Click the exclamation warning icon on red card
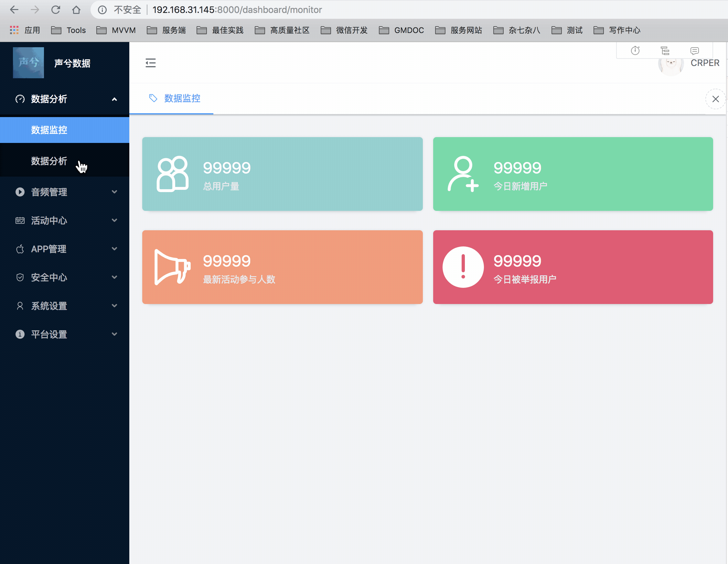The height and width of the screenshot is (564, 728). tap(463, 267)
